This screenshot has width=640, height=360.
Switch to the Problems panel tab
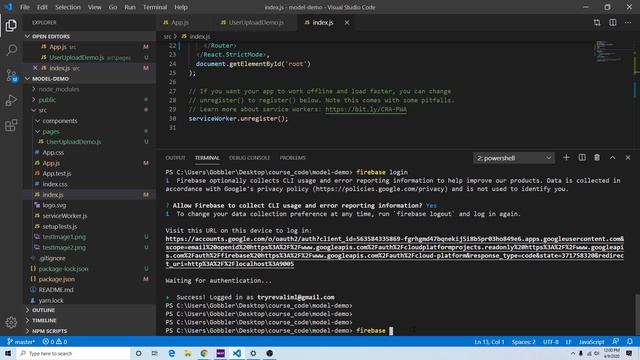[292, 158]
